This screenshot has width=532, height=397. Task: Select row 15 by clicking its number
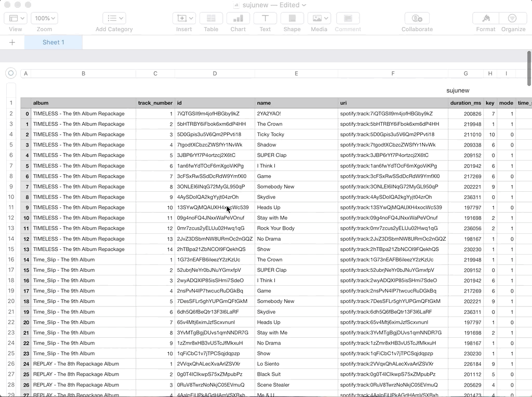tap(11, 248)
